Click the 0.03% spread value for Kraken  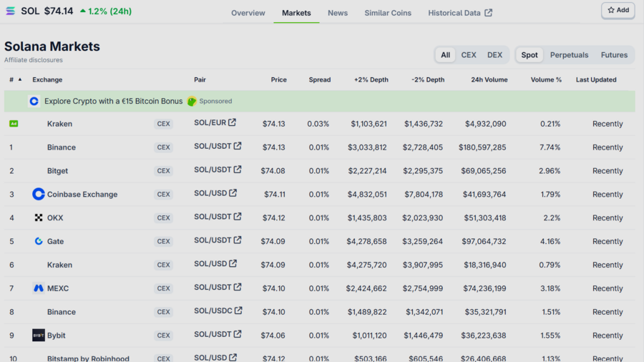point(318,124)
